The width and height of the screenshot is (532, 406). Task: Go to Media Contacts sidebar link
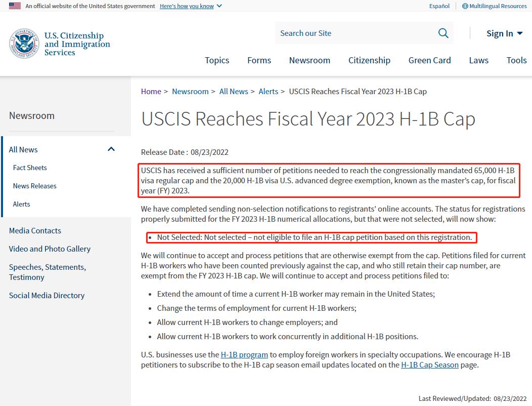tap(35, 230)
